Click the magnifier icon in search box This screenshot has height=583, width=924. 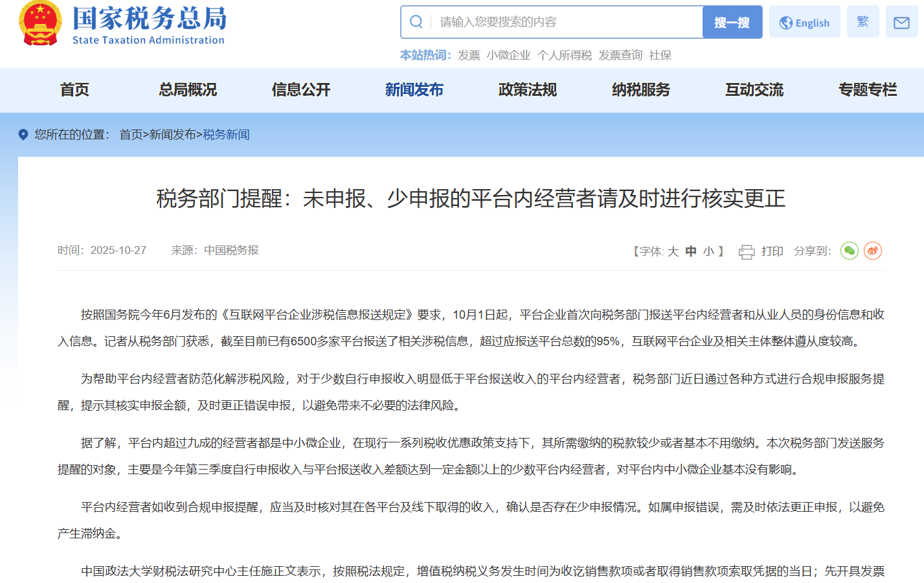(x=416, y=22)
